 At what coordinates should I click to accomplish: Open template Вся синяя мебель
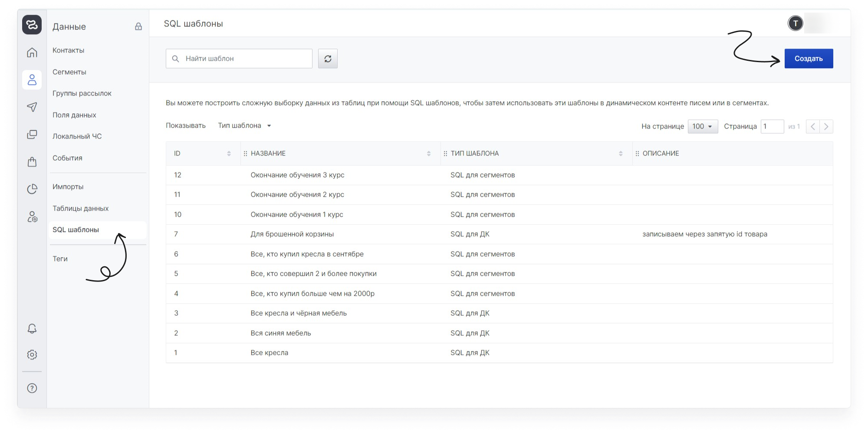(281, 333)
